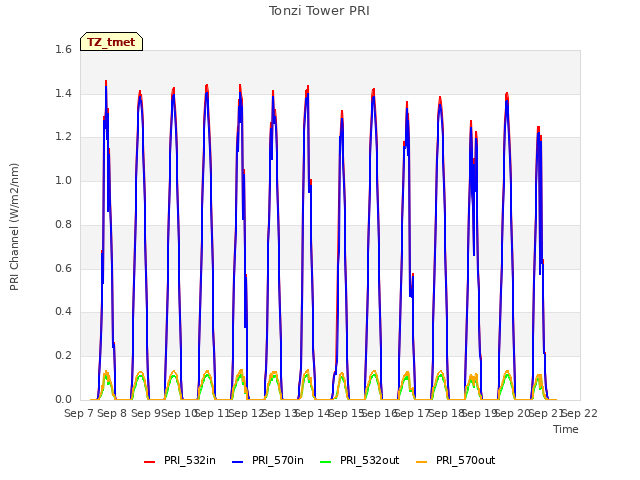
Task: Toggle the PRI_570in legend entry
Action: (268, 461)
